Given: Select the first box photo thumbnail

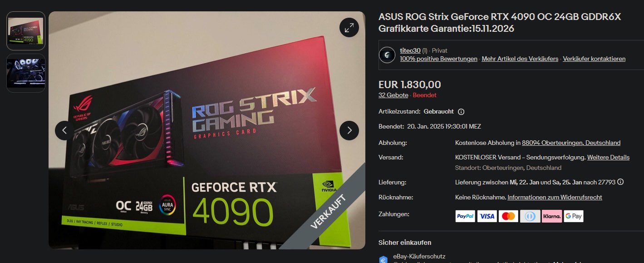Looking at the screenshot, I should coord(26,31).
